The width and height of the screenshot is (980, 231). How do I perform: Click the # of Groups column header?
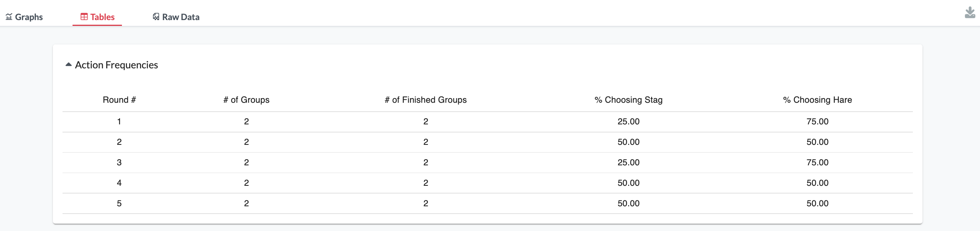(x=246, y=100)
